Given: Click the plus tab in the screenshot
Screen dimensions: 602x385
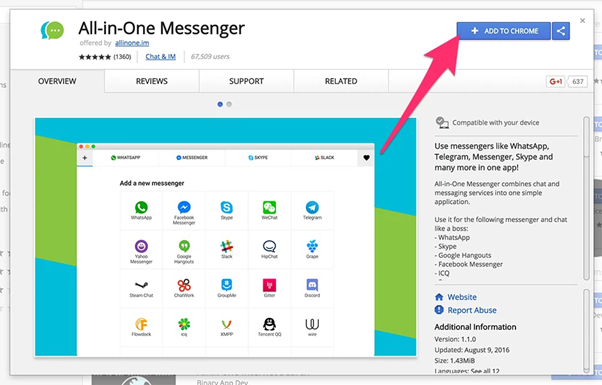Looking at the screenshot, I should point(85,158).
